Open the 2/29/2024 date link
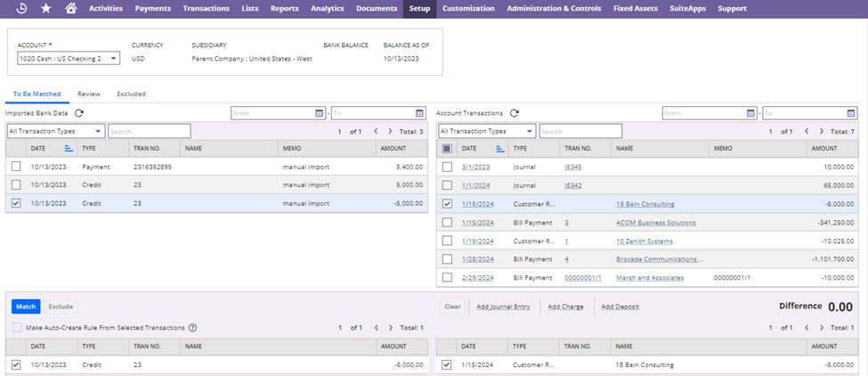Screen dimensions: 868x376 (478, 277)
